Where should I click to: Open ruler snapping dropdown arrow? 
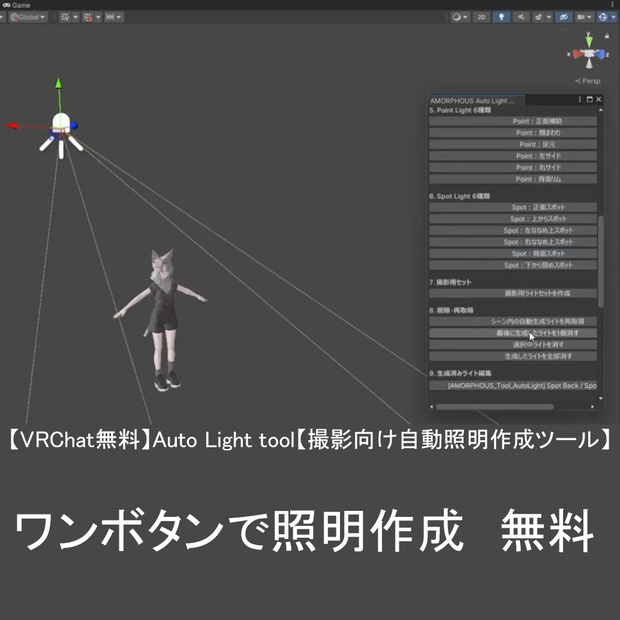point(119,17)
